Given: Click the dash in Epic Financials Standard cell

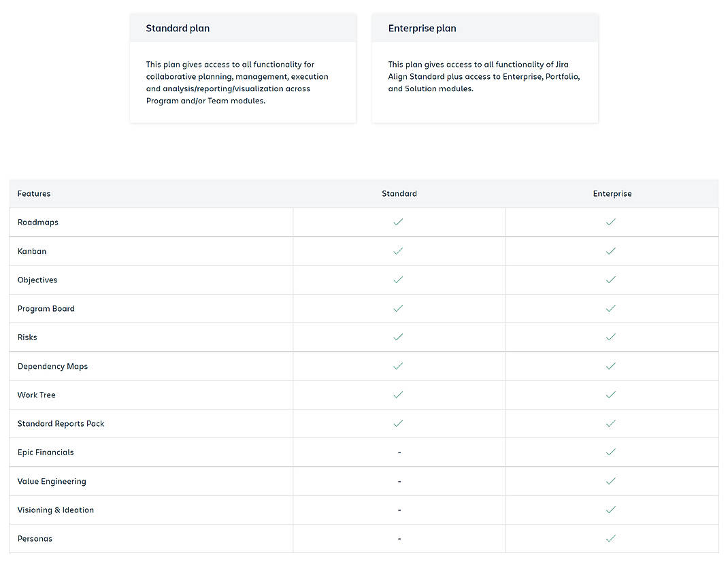Looking at the screenshot, I should click(x=399, y=452).
